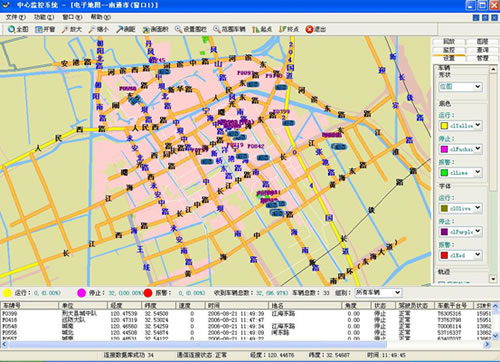Select the 开窗 window tool
Viewport: 500px width, 362px height.
click(x=45, y=29)
